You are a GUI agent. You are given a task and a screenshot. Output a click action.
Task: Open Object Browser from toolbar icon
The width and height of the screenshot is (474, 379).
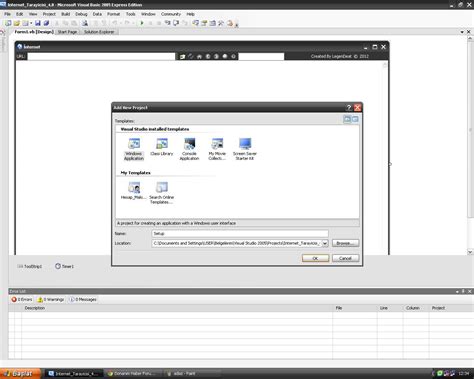(x=212, y=23)
